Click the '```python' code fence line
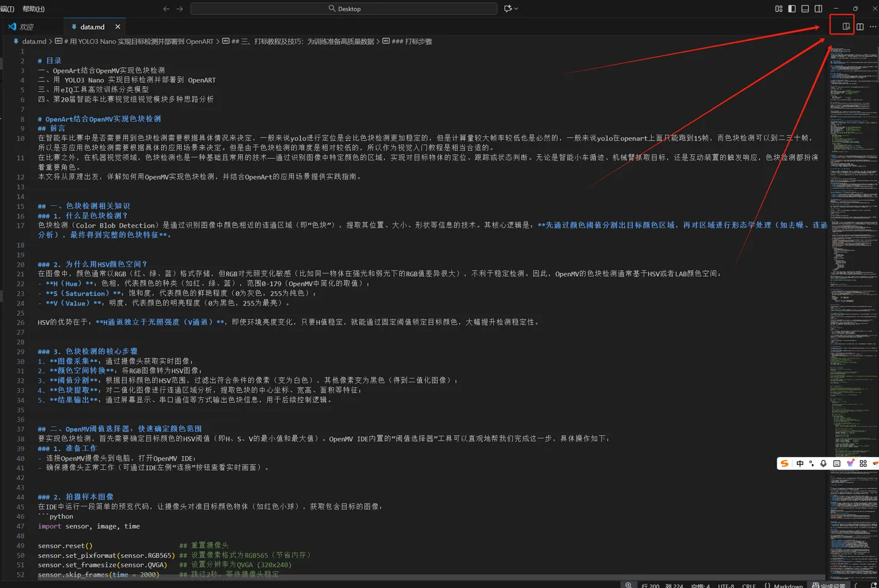 [x=55, y=516]
